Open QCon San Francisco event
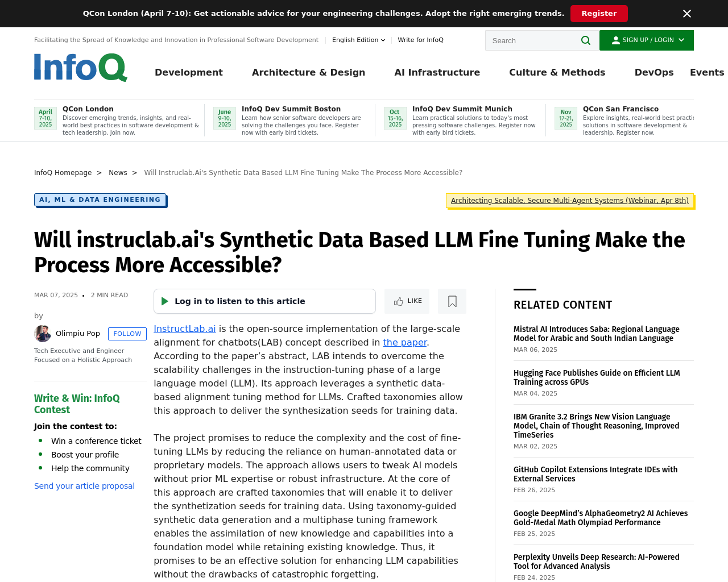Screen dimensions: 728x582 [621, 109]
